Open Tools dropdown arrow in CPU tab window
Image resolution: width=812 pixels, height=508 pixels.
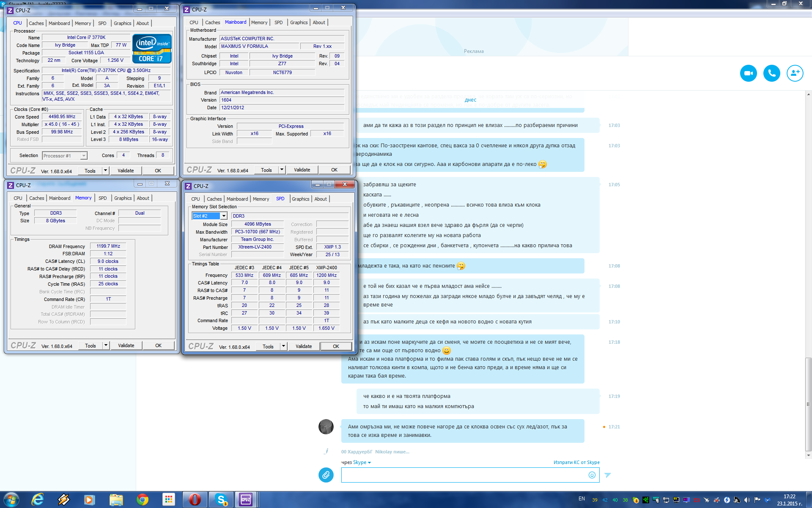pos(105,171)
